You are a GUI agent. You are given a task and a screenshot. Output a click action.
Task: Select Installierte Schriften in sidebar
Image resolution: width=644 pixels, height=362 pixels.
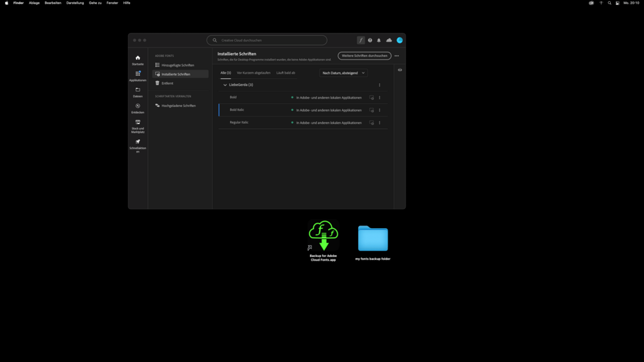(180, 74)
